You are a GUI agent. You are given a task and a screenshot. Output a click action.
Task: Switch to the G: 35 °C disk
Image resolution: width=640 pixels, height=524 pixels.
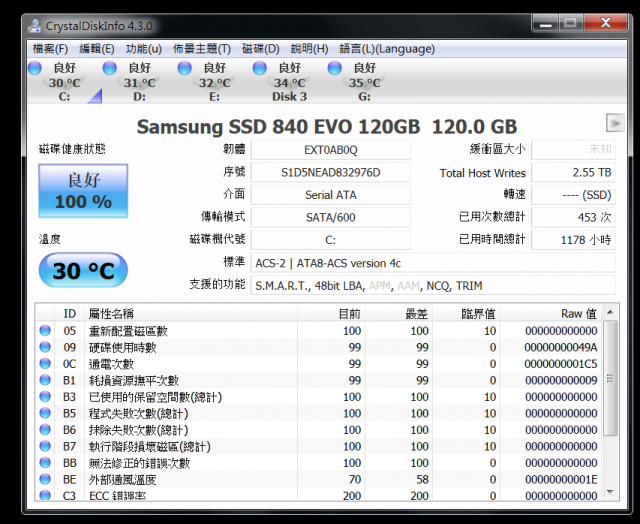pos(364,82)
